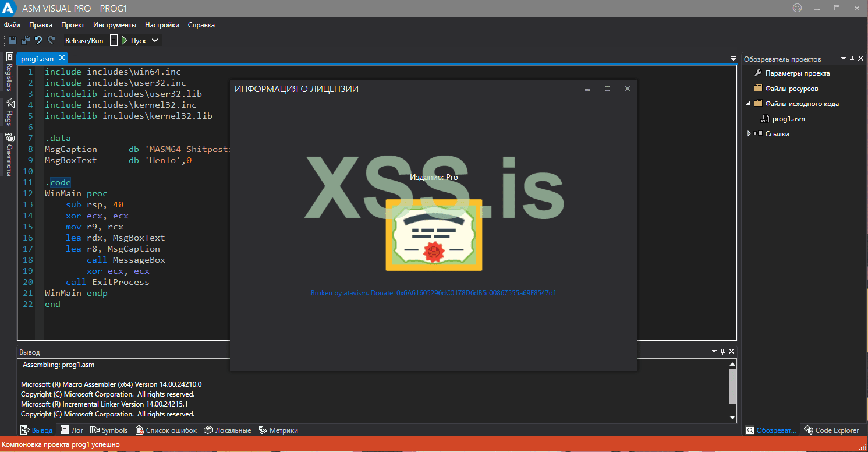Image resolution: width=868 pixels, height=452 pixels.
Task: Select prog1.asm in the project tree
Action: point(789,119)
